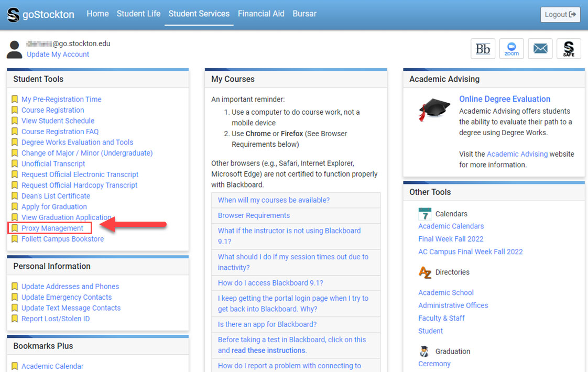This screenshot has height=372, width=588.
Task: Expand 'What if the instructor is not using Blackboard 9.1?'
Action: tap(296, 236)
